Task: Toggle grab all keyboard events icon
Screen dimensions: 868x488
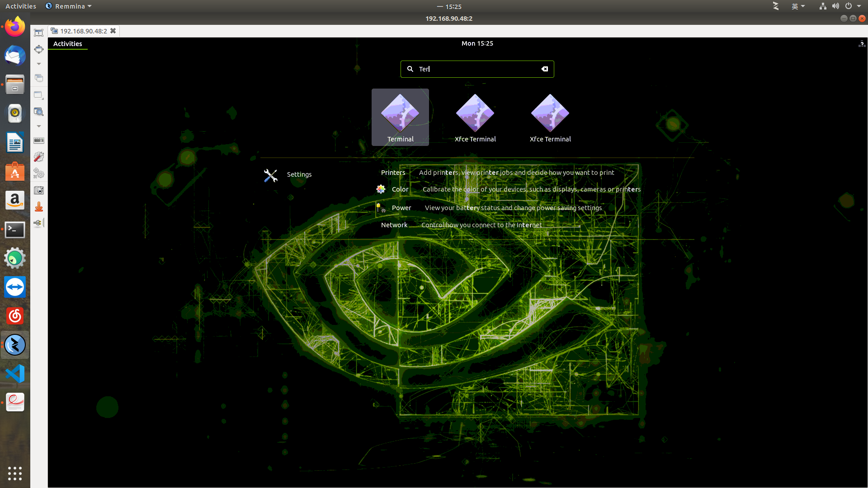Action: pos(39,141)
